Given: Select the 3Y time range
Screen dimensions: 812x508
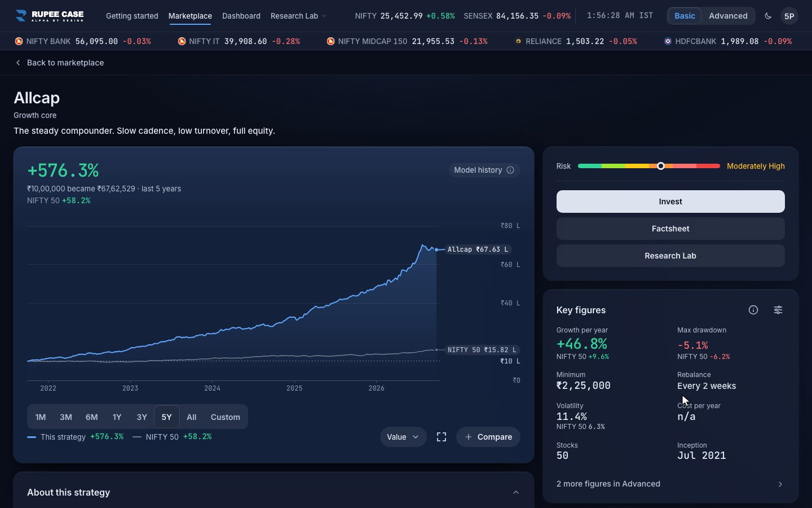Looking at the screenshot, I should coord(142,417).
